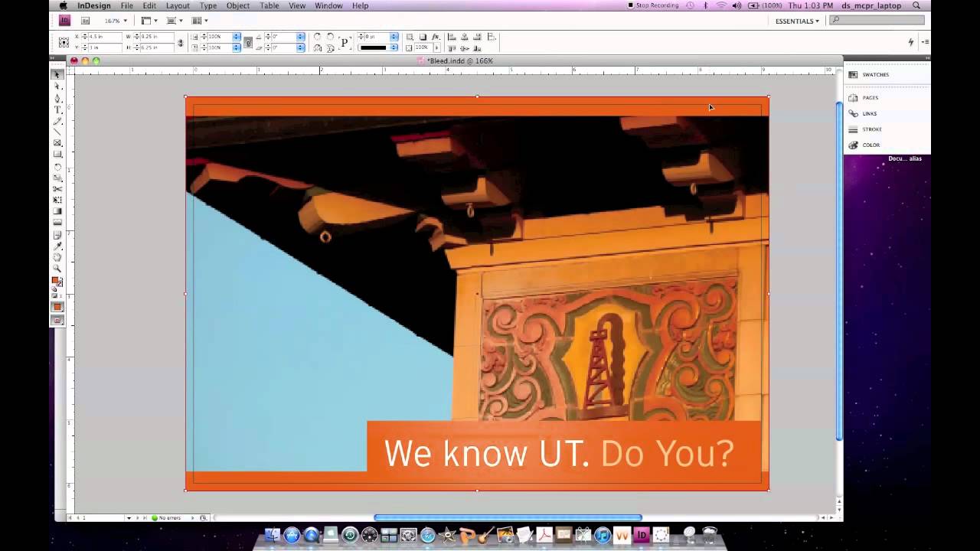Select the Free Transform tool
Screen dimensions: 980x551
click(57, 200)
